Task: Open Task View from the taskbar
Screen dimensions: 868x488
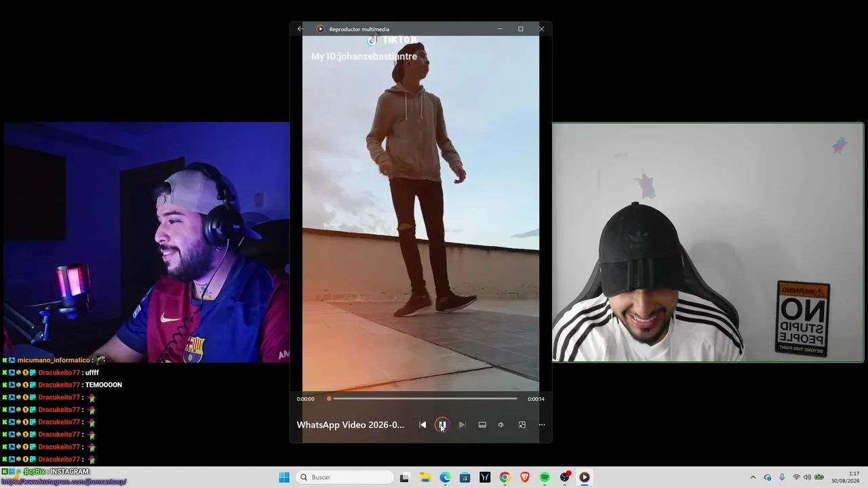Action: tap(404, 477)
